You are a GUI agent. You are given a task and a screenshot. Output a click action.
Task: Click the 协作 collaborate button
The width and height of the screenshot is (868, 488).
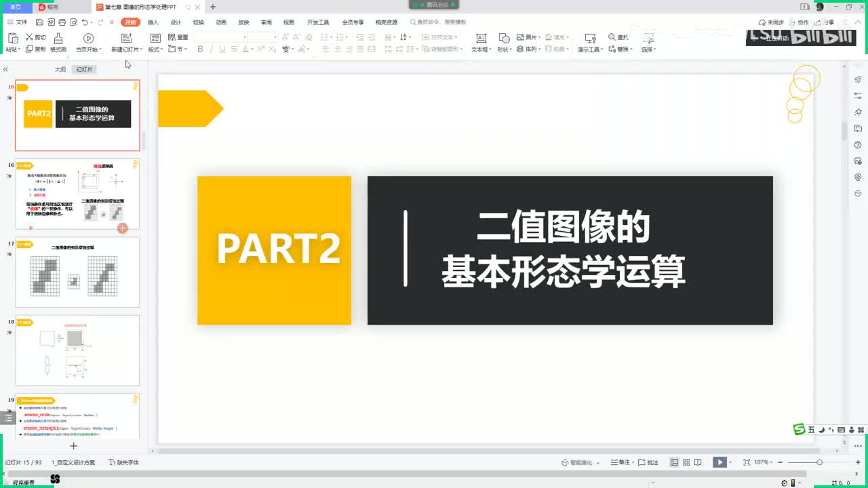point(799,22)
